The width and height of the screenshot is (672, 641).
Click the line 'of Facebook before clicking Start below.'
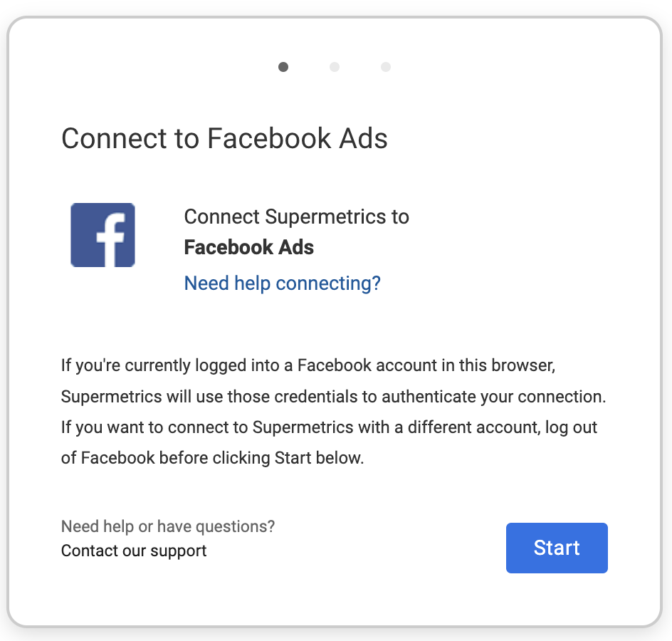coord(213,458)
